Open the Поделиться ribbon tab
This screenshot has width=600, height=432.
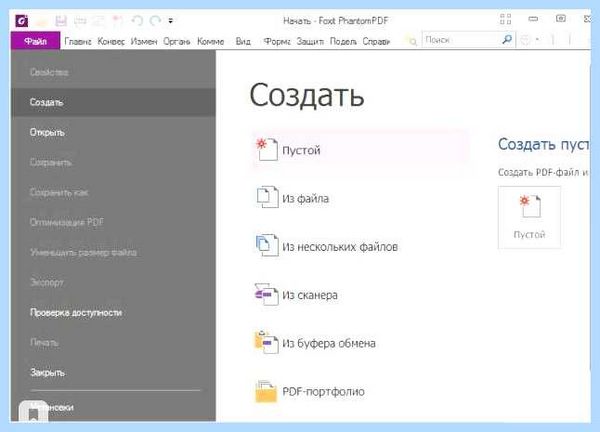click(x=343, y=41)
